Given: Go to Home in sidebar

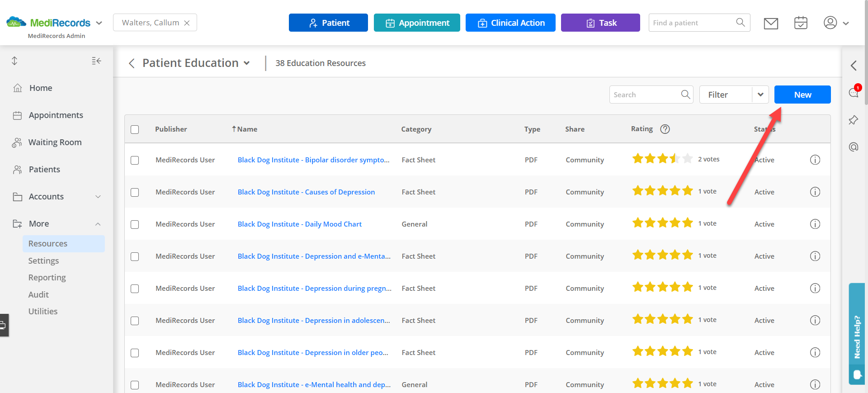Looking at the screenshot, I should 41,88.
